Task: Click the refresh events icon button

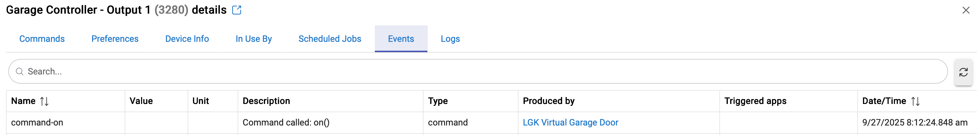Action: (x=963, y=72)
